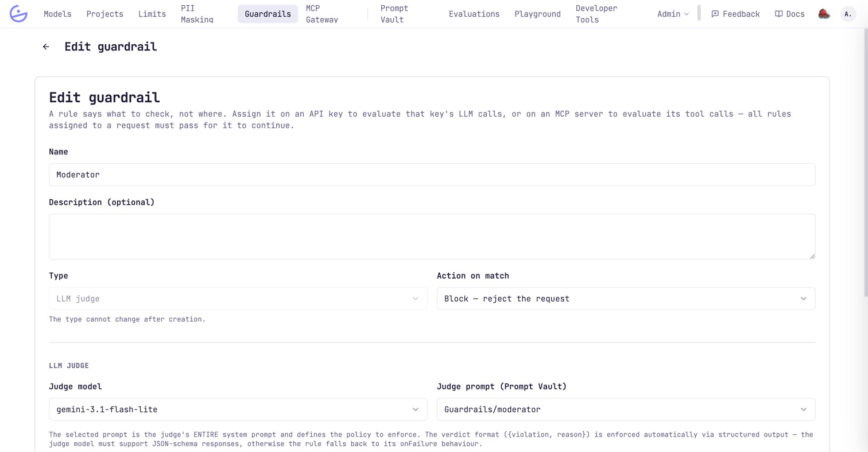Open the Projects tab
This screenshot has height=452, width=868.
[104, 14]
